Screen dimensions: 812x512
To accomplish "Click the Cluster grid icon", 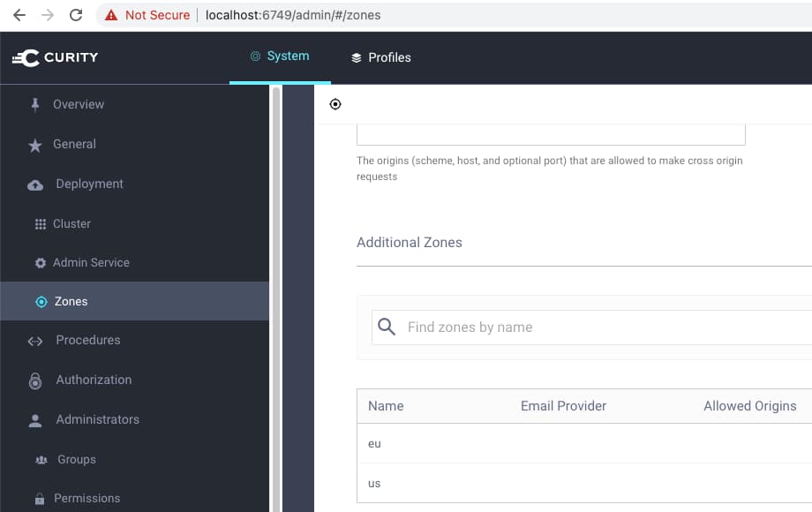I will tap(41, 224).
